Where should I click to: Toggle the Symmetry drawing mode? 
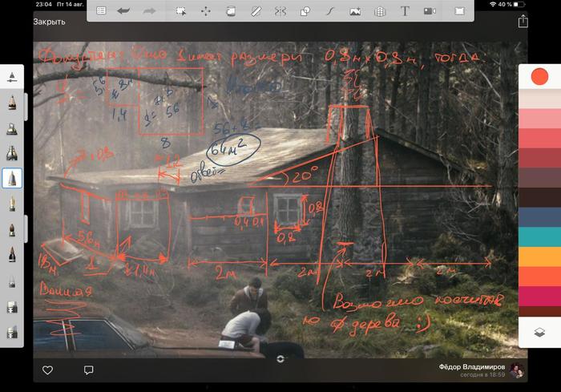pyautogui.click(x=280, y=11)
